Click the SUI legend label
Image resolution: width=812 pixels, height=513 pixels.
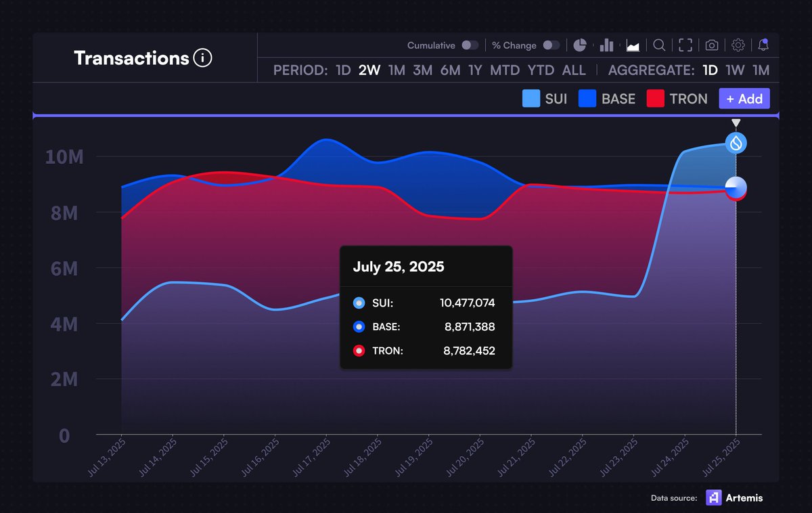pos(556,99)
